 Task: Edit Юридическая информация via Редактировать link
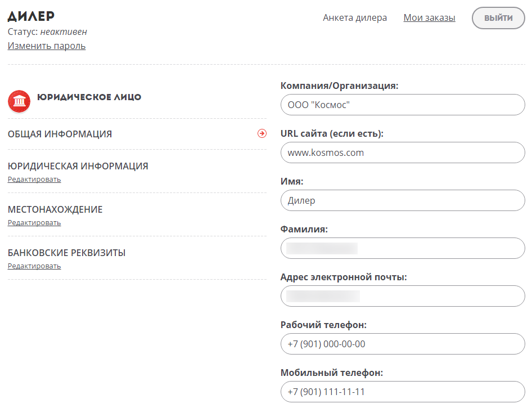34,179
